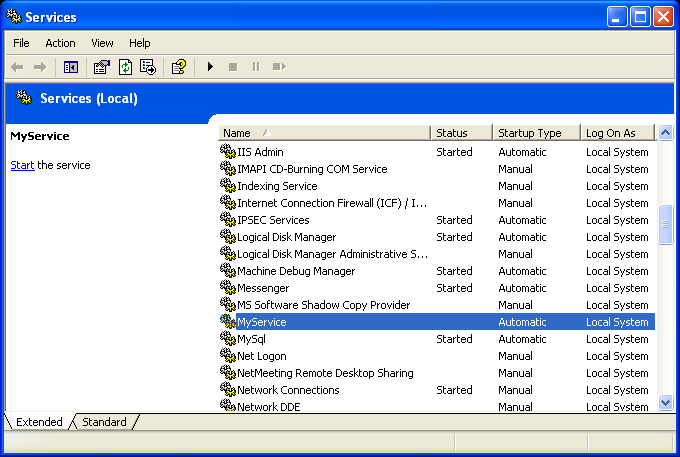This screenshot has width=680, height=457.
Task: Click the Refresh toolbar icon
Action: (125, 67)
